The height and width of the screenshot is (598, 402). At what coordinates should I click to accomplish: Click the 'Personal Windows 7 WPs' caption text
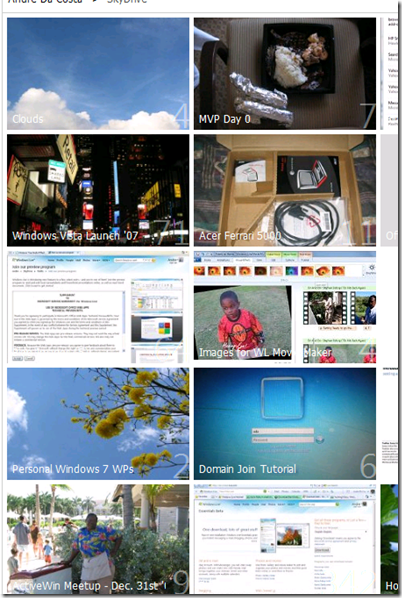tap(73, 469)
